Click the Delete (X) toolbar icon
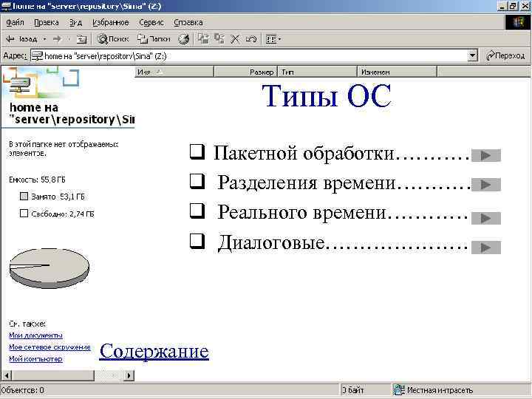The width and height of the screenshot is (532, 399). click(x=235, y=39)
